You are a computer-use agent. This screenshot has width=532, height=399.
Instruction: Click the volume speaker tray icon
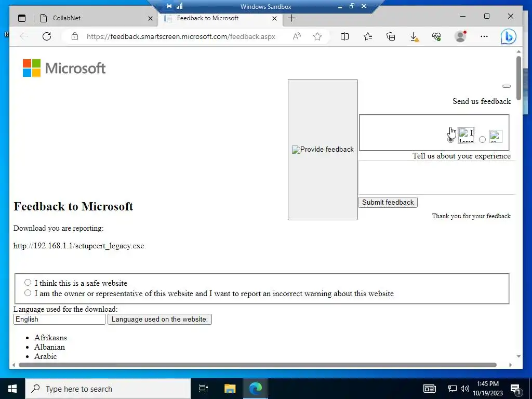(x=465, y=389)
